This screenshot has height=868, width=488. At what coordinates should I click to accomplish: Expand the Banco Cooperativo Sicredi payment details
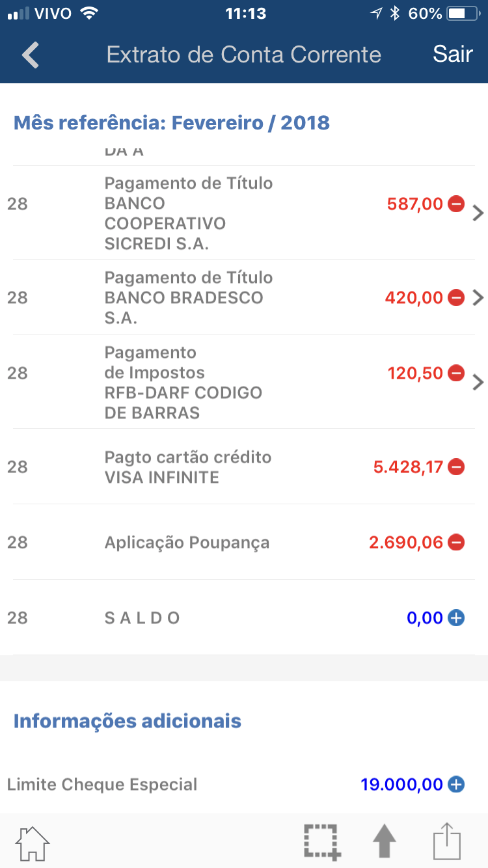[478, 213]
